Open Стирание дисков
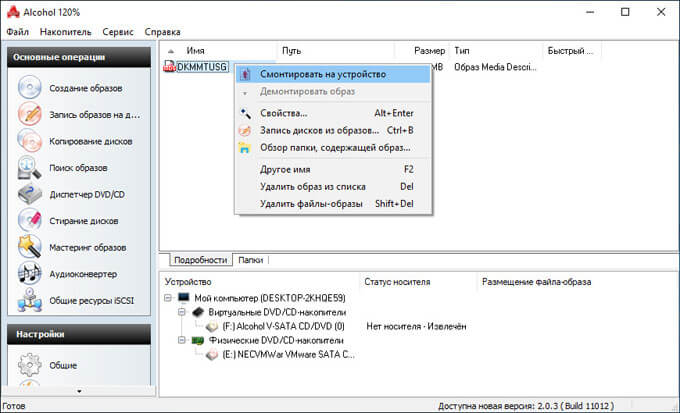This screenshot has height=413, width=680. click(x=83, y=221)
